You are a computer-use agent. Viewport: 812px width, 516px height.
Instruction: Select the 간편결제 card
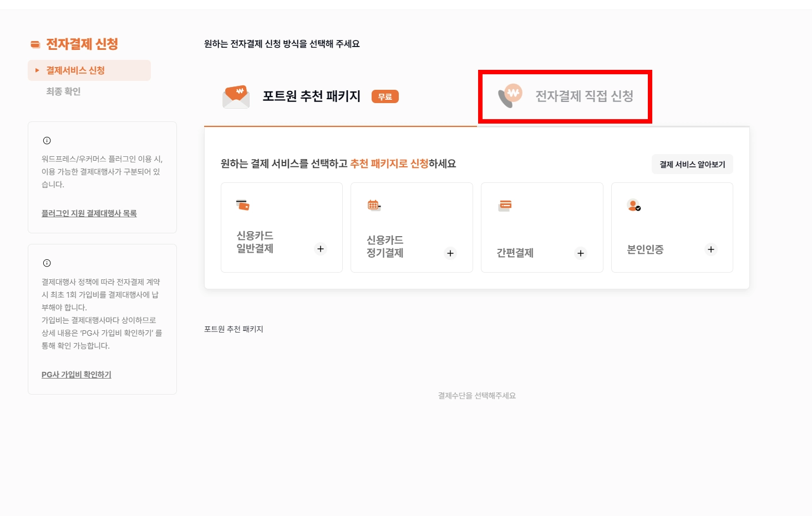click(542, 227)
